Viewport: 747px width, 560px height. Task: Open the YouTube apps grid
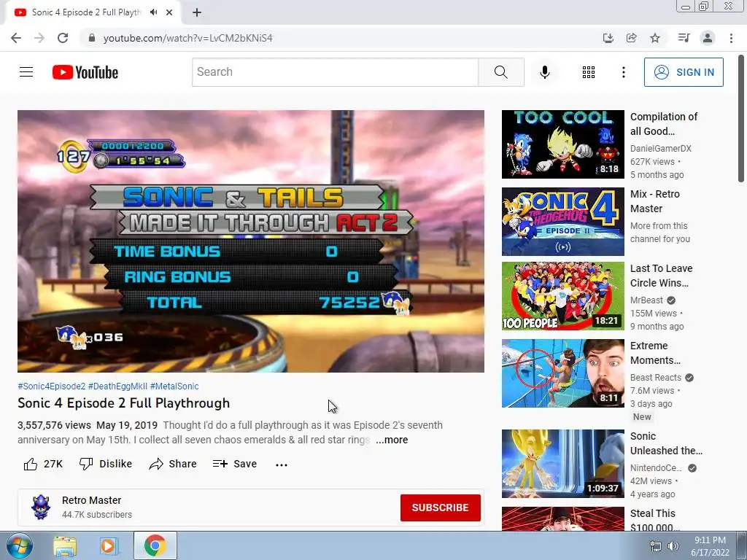[589, 72]
